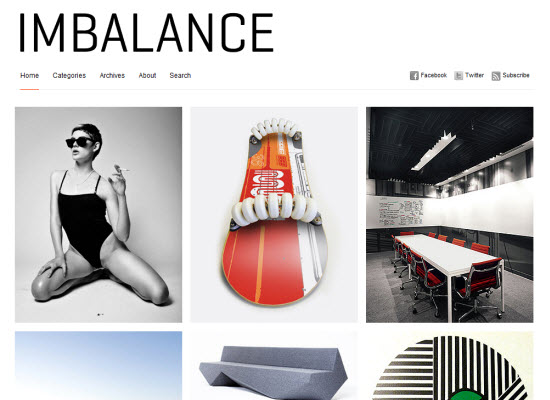Screen dimensions: 550x400
Task: Open the striped circle graphic thumbnail
Action: pos(450,366)
